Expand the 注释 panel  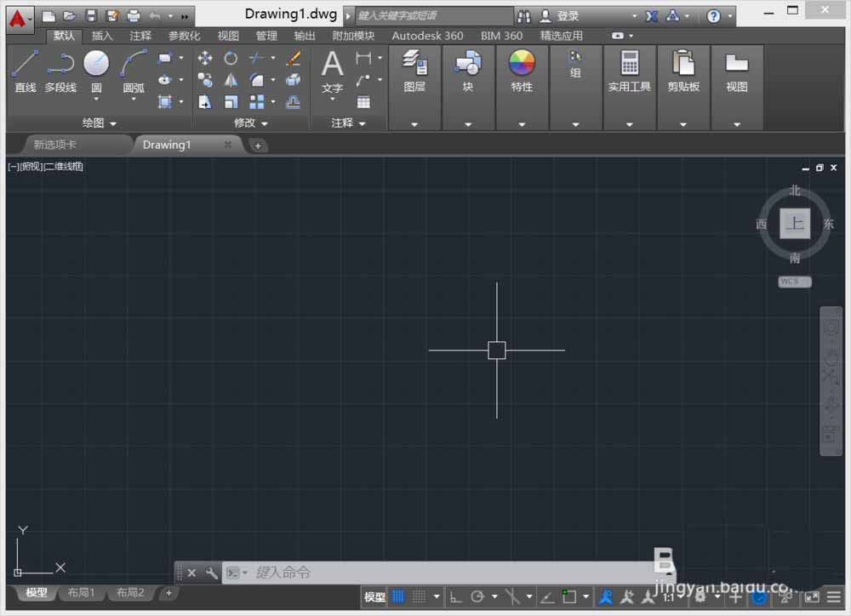pos(348,123)
